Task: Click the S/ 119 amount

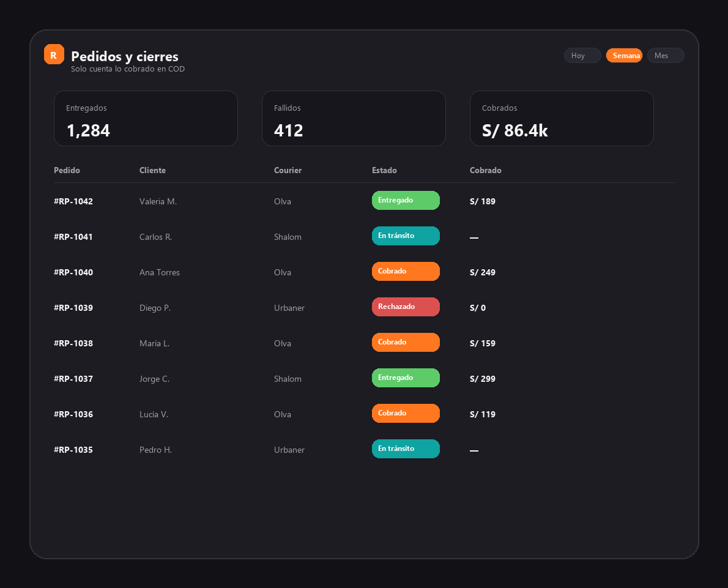Action: [483, 414]
